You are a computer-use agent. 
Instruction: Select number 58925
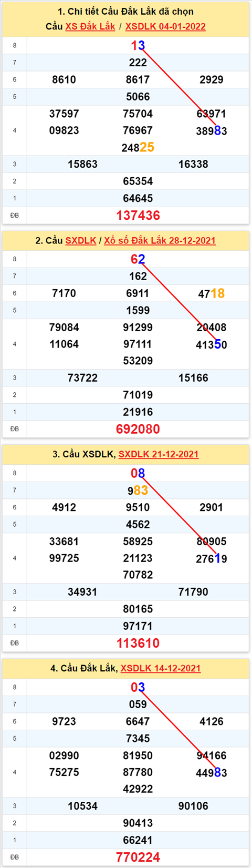[x=138, y=542]
